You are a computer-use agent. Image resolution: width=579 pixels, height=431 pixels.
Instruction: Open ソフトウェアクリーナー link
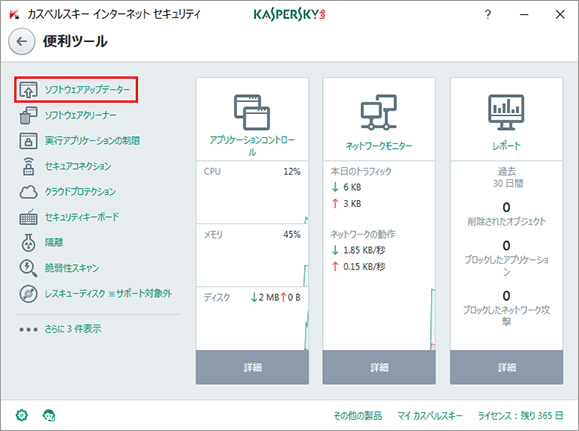pos(80,115)
